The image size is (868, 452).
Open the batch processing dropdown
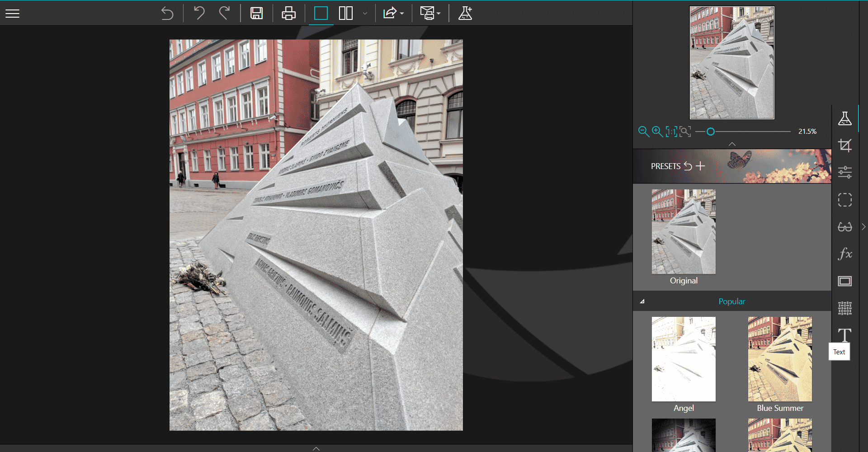click(430, 13)
